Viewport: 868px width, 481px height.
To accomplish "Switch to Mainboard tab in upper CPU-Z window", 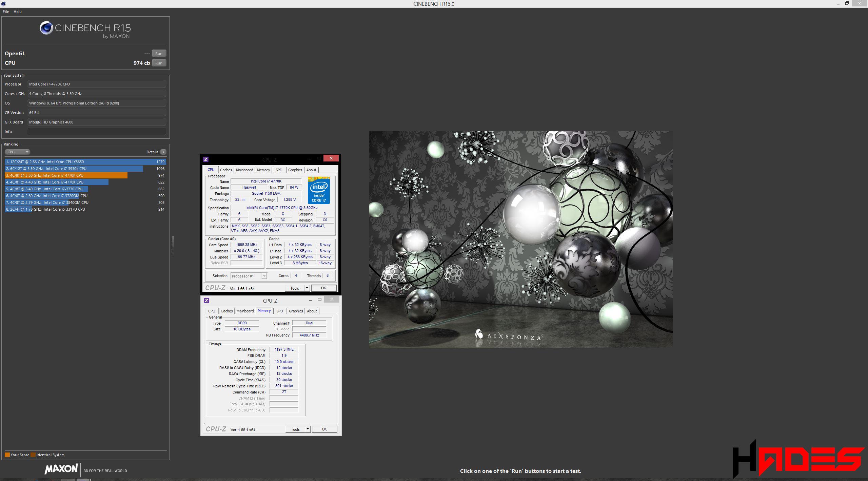I will click(x=244, y=170).
